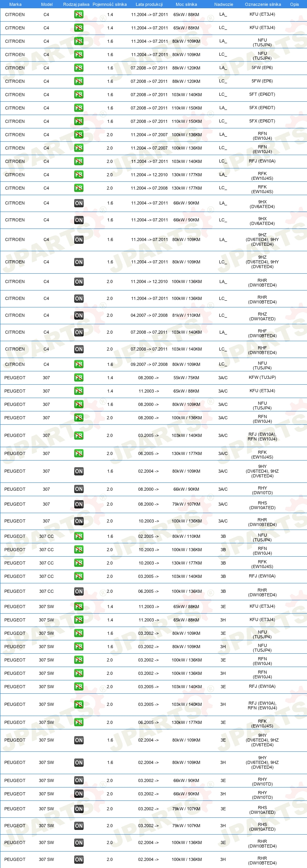This screenshot has height=868, width=307.
Task: Click PEUGEOT cell in the KFW (TU3JP) row
Action: point(15,378)
